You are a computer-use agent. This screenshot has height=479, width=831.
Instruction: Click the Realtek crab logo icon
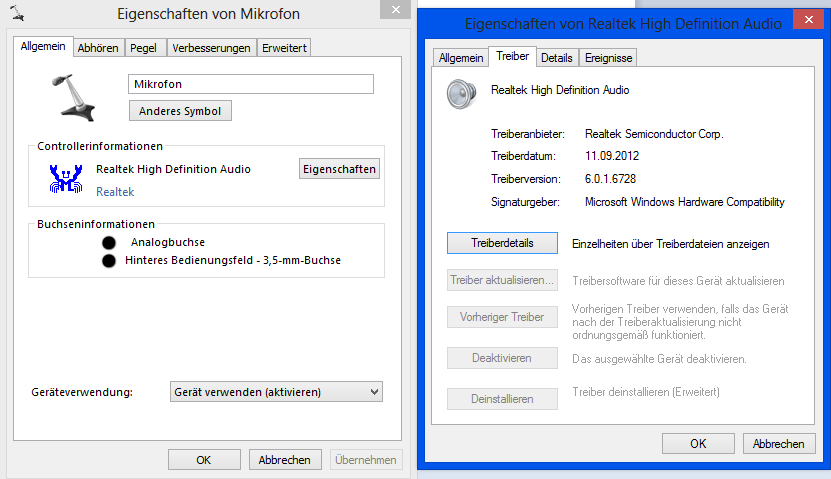pyautogui.click(x=66, y=179)
